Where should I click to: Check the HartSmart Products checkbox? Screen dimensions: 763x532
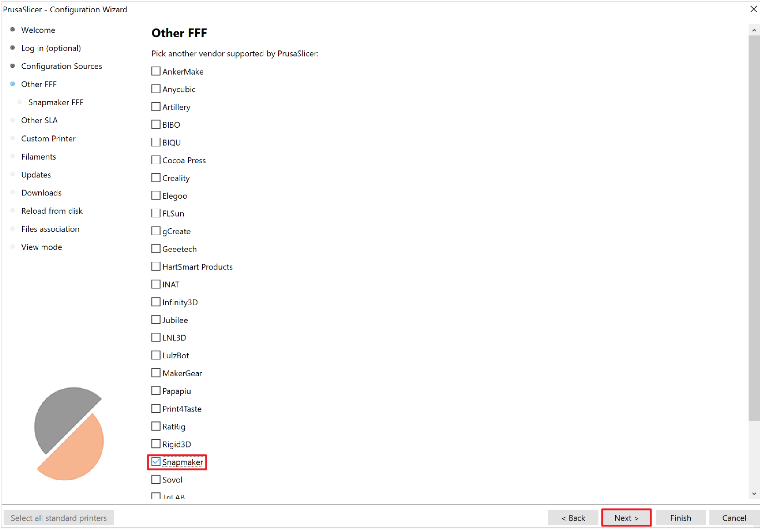point(156,266)
